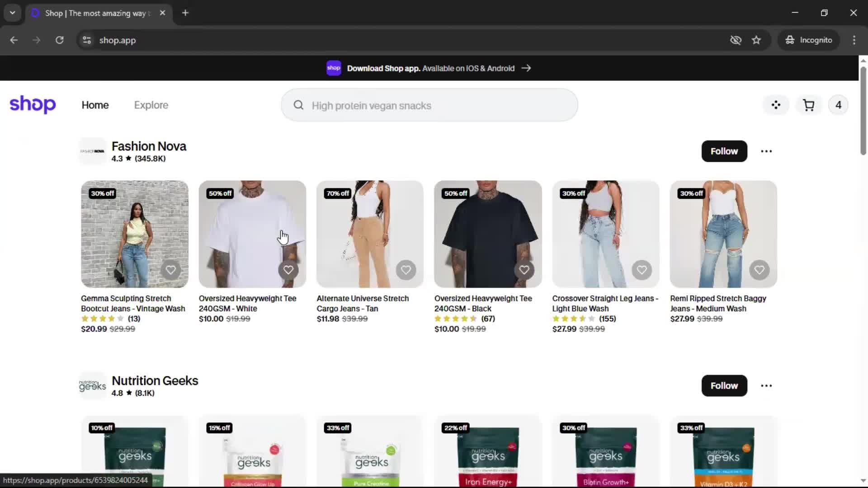This screenshot has height=488, width=868.
Task: Switch to the Explore tab
Action: point(151,105)
